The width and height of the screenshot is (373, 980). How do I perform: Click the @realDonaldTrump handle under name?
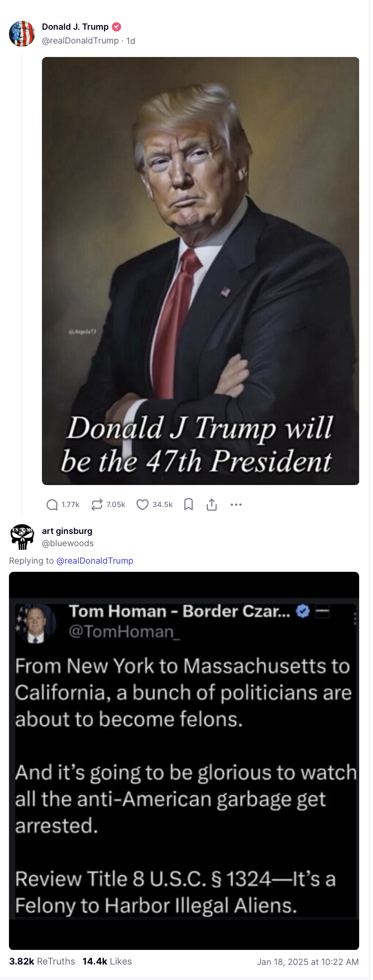(80, 41)
